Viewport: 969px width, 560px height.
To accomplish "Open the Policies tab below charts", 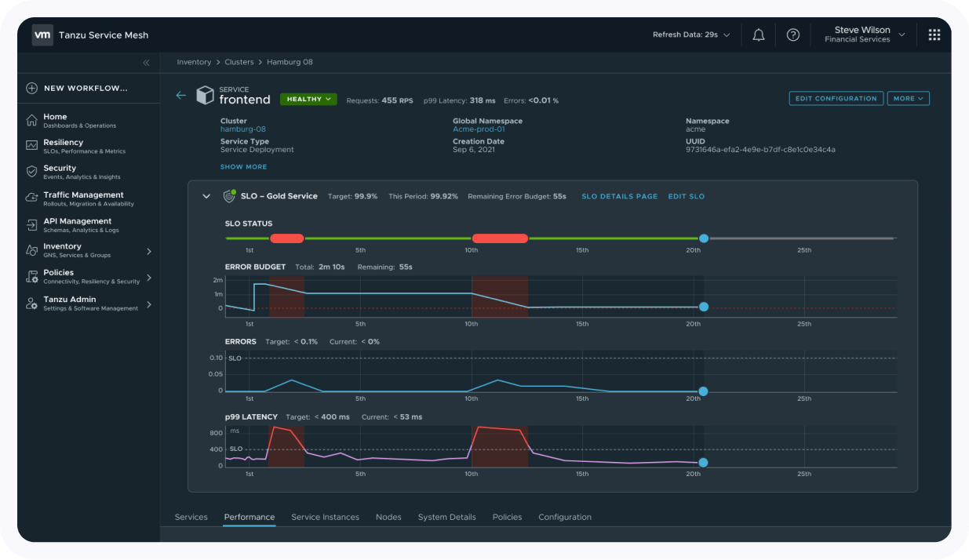I will [x=507, y=517].
